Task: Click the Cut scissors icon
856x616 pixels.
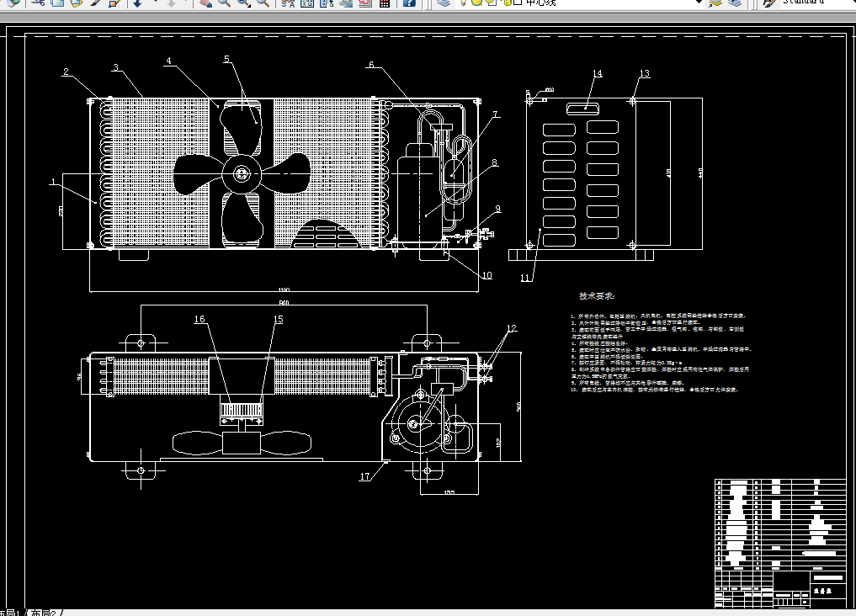Action: (38, 3)
